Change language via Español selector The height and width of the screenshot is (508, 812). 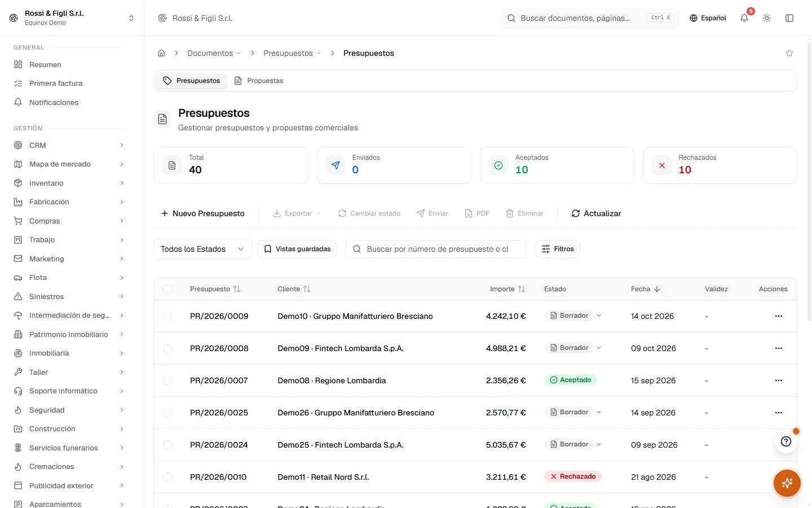pyautogui.click(x=708, y=18)
